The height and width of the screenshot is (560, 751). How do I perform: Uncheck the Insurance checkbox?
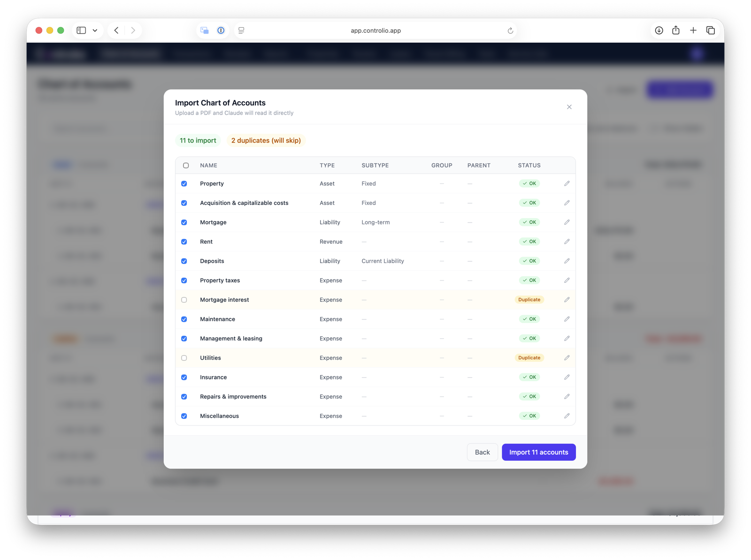[x=184, y=378]
